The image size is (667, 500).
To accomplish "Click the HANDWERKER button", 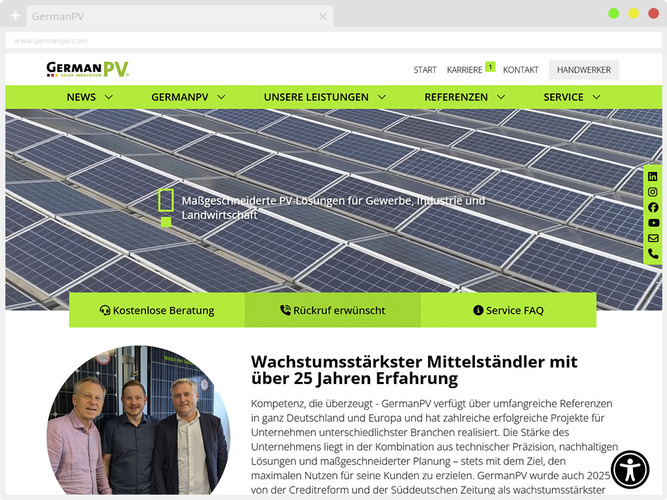I will [x=584, y=70].
